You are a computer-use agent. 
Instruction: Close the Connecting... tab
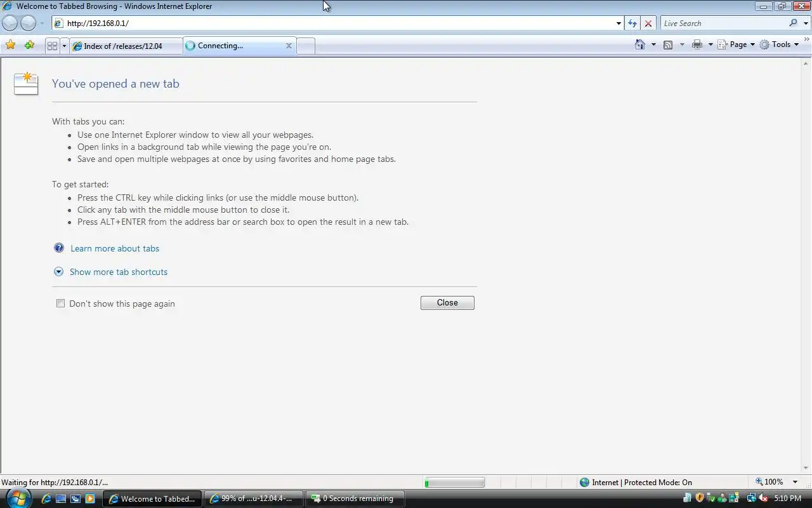[289, 46]
